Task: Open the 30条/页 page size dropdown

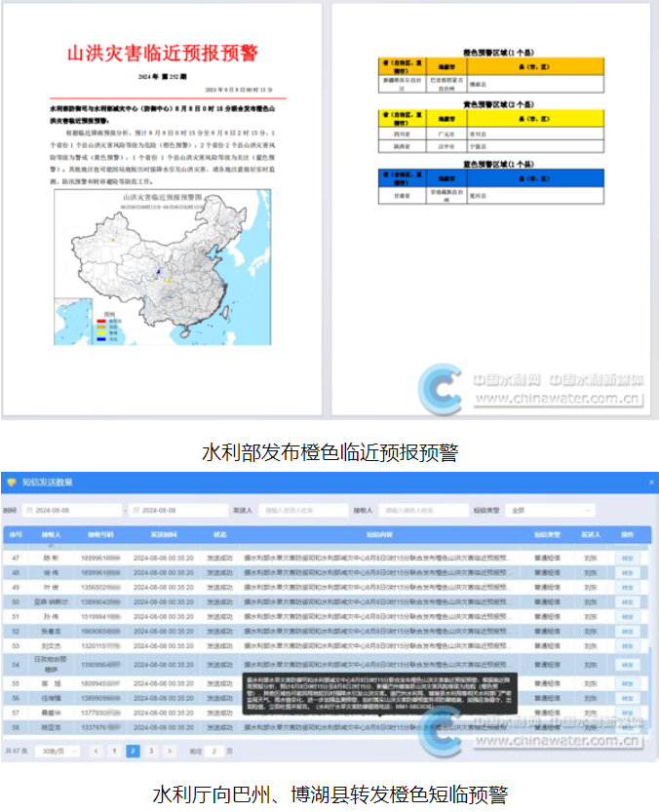Action: tap(57, 752)
